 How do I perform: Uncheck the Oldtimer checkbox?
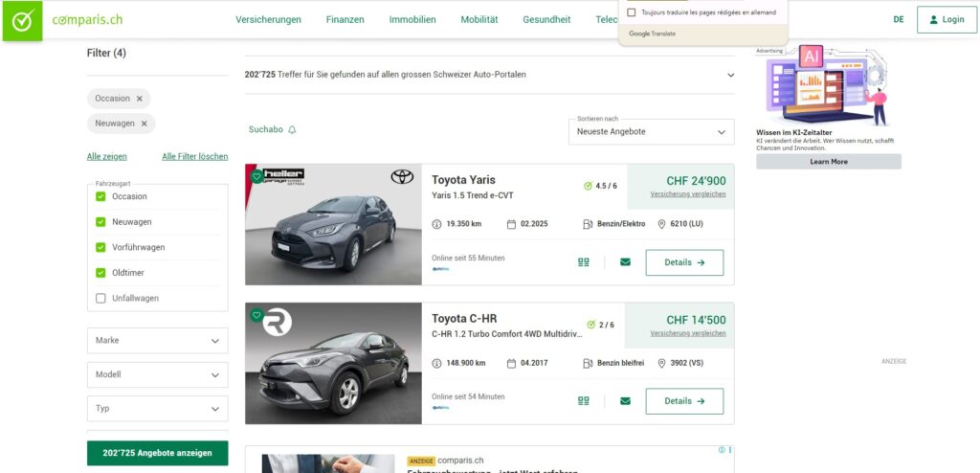pos(100,273)
